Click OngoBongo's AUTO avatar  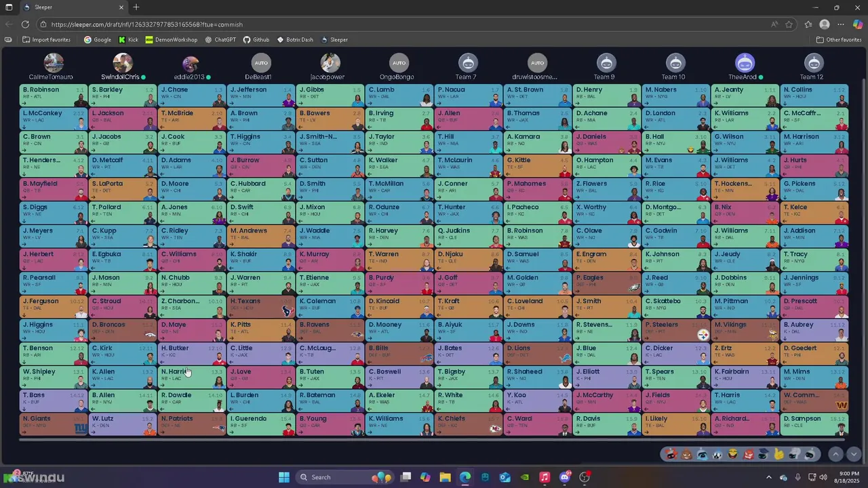(399, 63)
